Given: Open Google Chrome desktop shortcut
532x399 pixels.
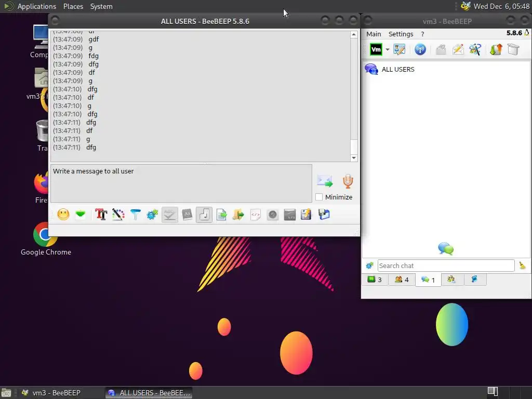Looking at the screenshot, I should (46, 238).
